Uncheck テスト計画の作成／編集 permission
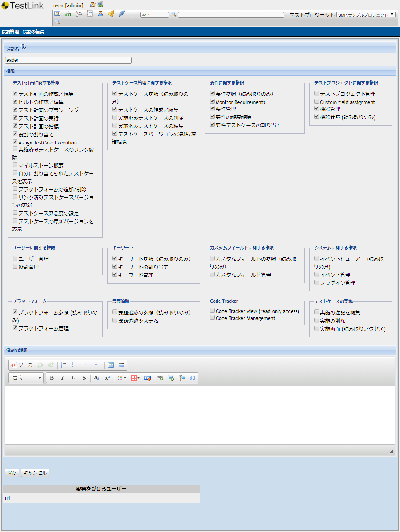 point(15,93)
